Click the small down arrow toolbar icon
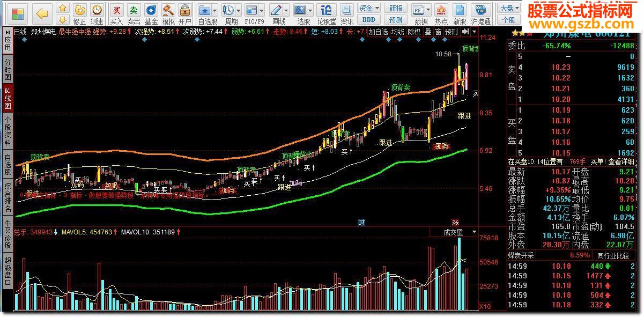 pos(63,19)
